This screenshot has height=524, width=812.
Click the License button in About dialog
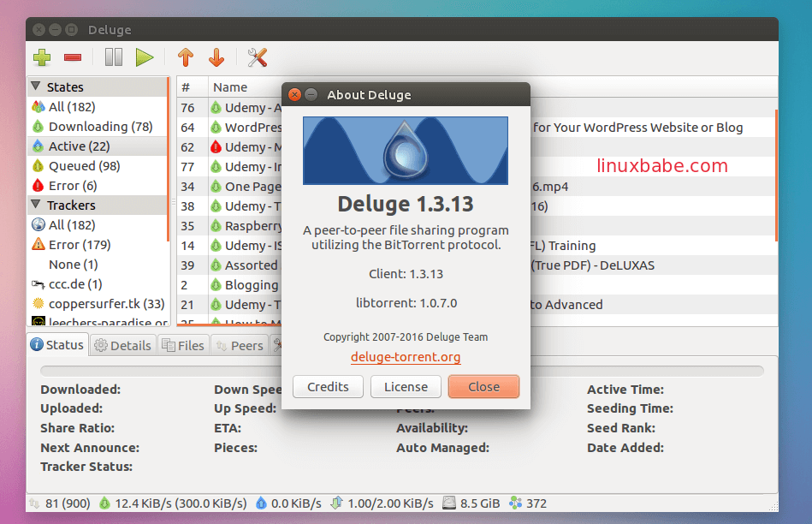(406, 387)
